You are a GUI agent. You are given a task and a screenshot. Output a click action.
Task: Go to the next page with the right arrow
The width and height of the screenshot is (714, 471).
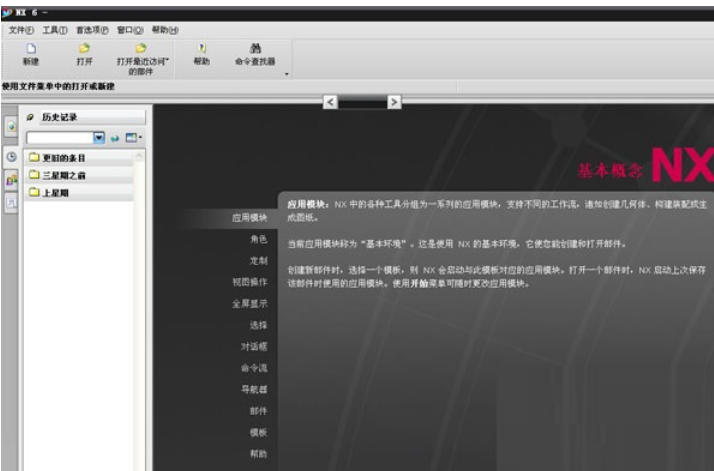(393, 102)
